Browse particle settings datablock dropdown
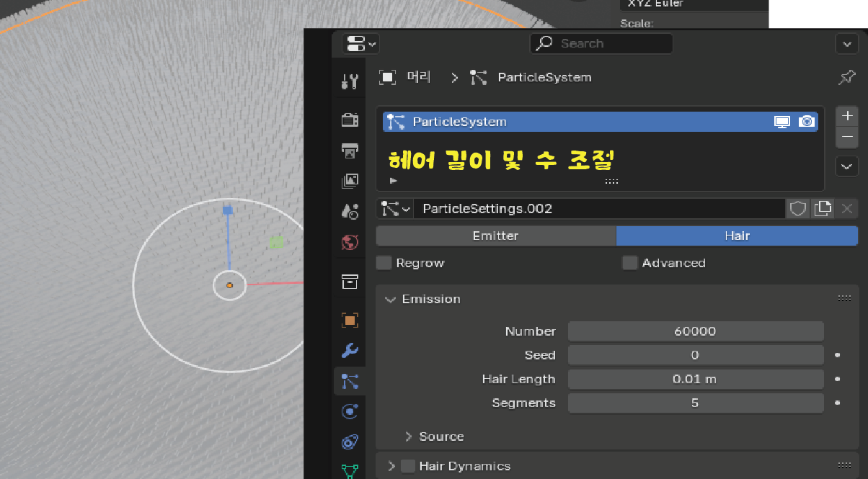 click(x=395, y=209)
